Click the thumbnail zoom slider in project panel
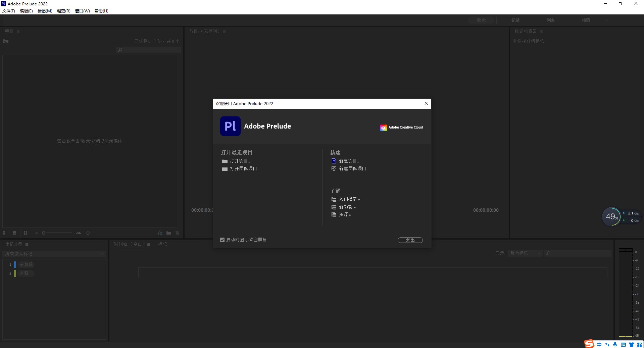644x348 pixels. coord(57,233)
